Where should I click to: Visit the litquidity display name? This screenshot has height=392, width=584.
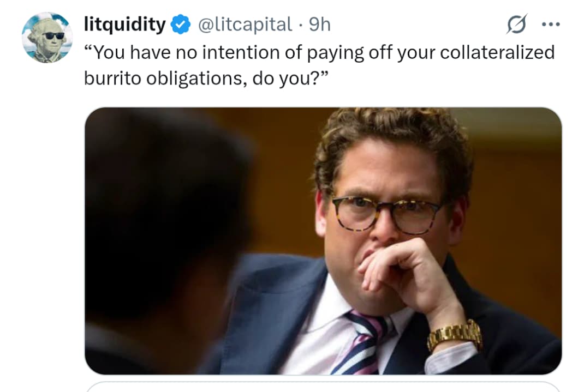pos(125,24)
